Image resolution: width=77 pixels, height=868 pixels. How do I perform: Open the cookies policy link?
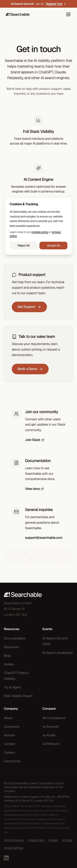tap(40, 232)
